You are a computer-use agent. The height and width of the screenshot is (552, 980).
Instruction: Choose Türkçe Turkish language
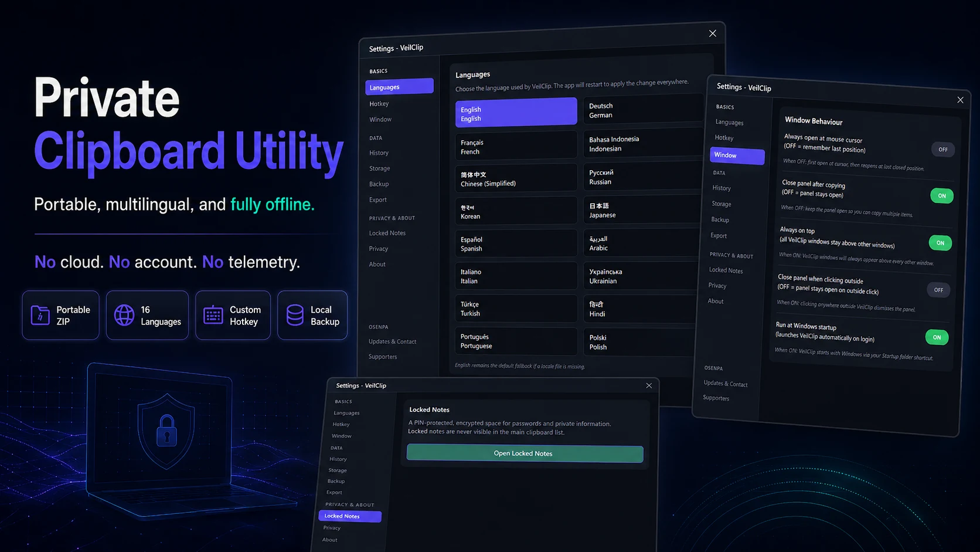pos(516,309)
